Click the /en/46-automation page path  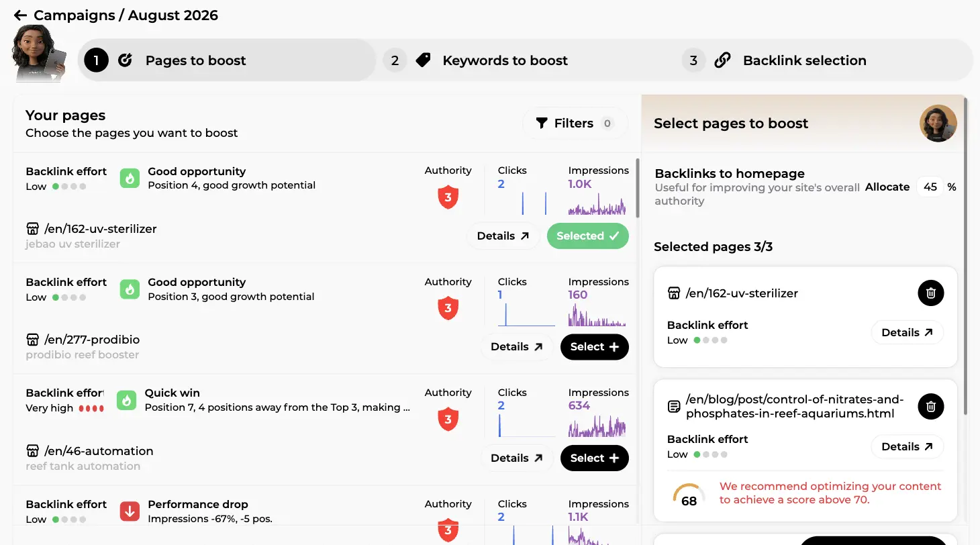99,451
